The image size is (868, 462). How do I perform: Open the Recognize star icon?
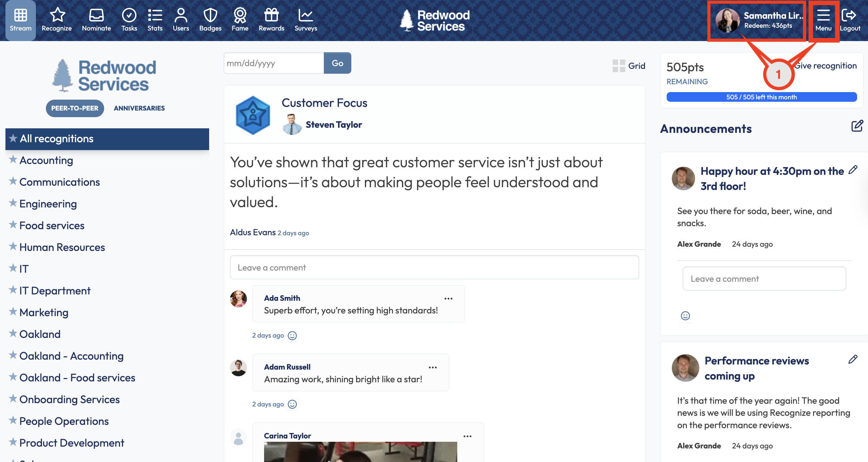click(x=57, y=15)
